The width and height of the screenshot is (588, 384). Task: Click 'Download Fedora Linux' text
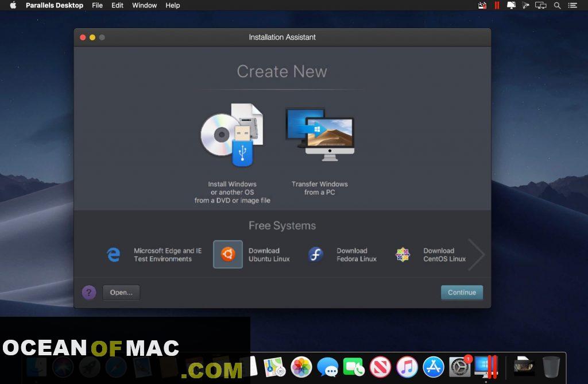[356, 255]
